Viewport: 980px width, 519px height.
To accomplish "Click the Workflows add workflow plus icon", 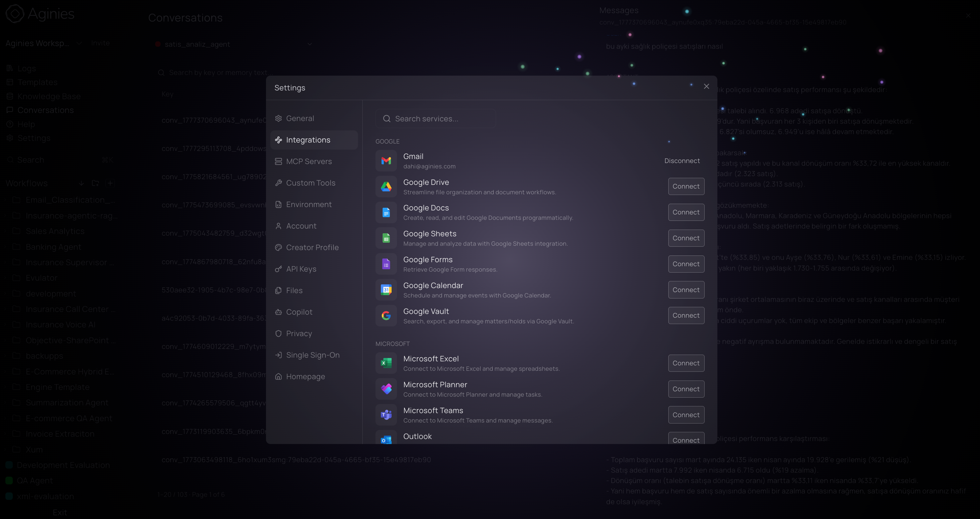I will [110, 184].
